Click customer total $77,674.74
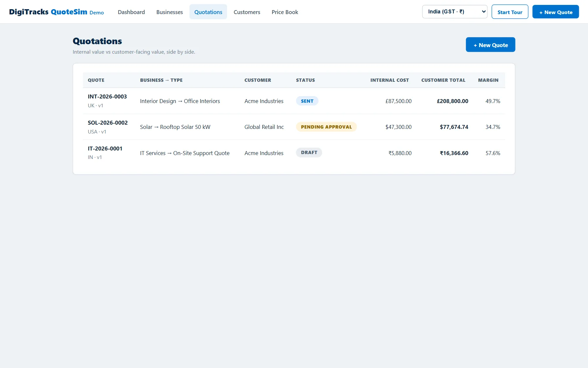The image size is (588, 368). pyautogui.click(x=454, y=127)
